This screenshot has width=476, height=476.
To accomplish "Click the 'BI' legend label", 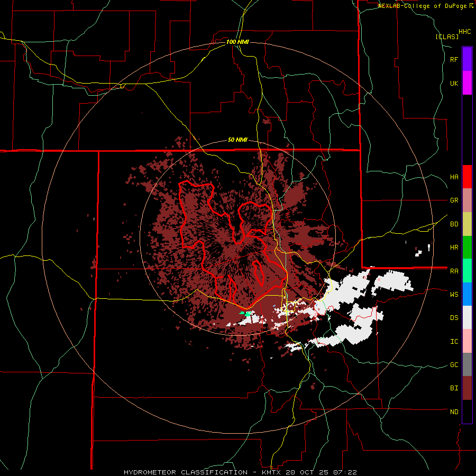I will point(454,388).
